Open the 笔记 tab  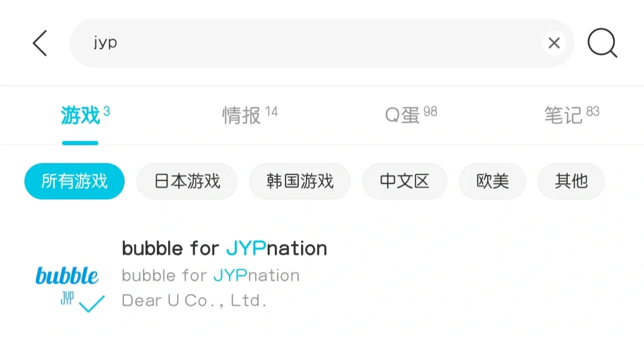tap(563, 115)
